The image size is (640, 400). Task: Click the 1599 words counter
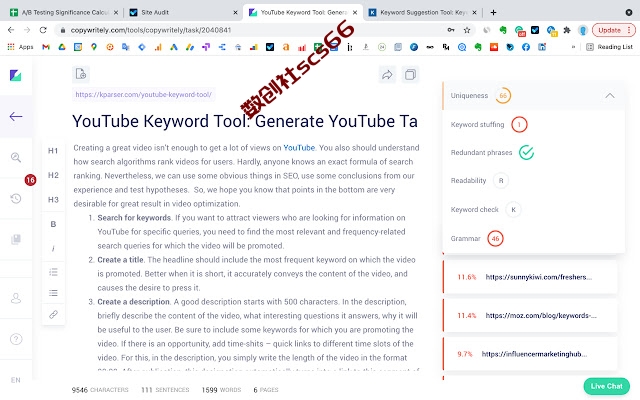(221, 390)
